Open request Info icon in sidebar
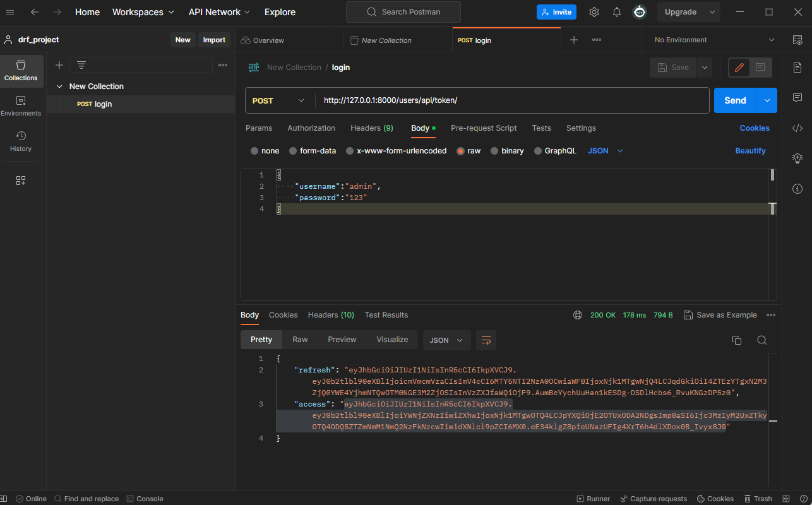The image size is (812, 505). click(x=797, y=189)
